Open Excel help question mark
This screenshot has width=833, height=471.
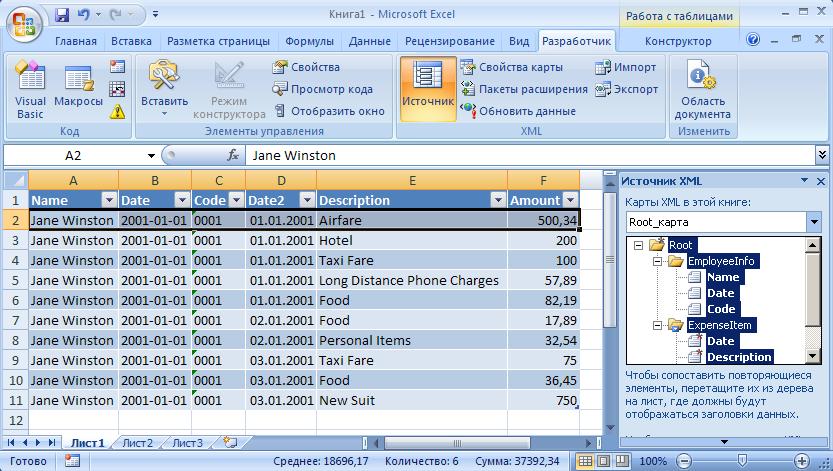(x=753, y=39)
